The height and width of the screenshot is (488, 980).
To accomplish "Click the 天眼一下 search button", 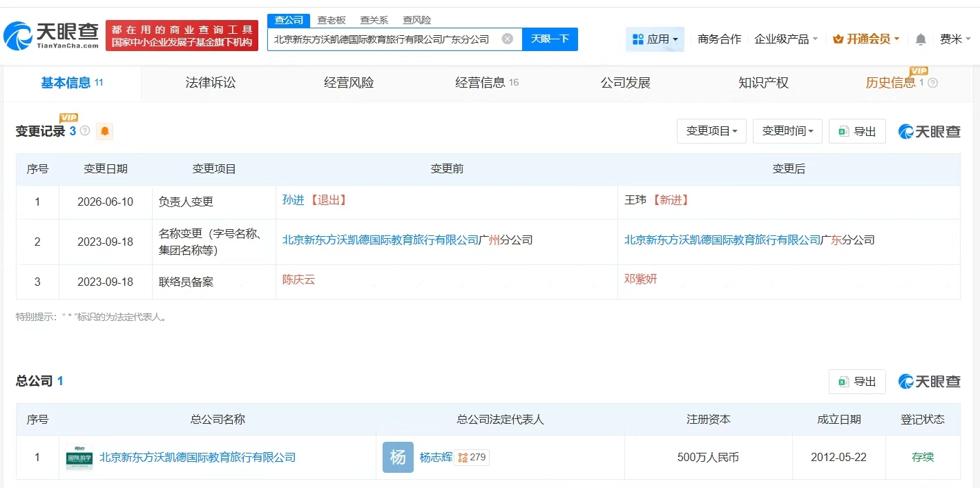I will point(550,39).
